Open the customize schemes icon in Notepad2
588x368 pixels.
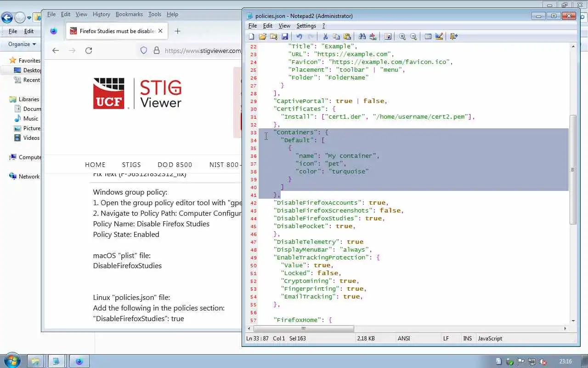pyautogui.click(x=439, y=36)
